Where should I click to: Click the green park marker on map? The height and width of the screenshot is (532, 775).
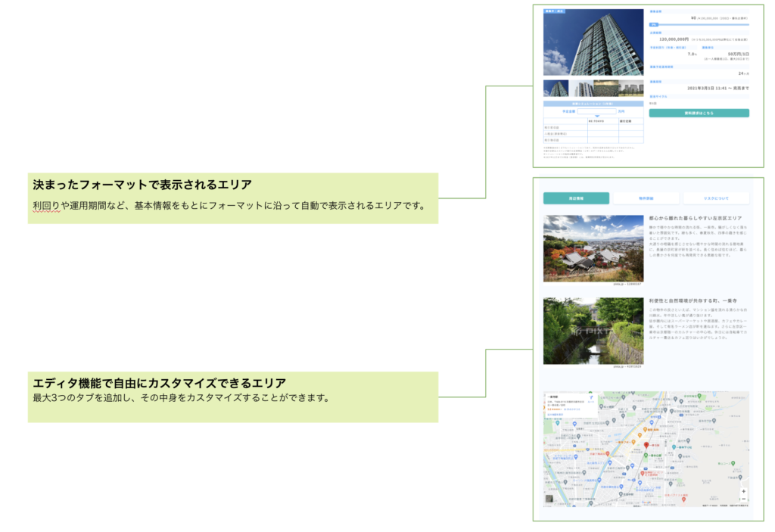(646, 456)
